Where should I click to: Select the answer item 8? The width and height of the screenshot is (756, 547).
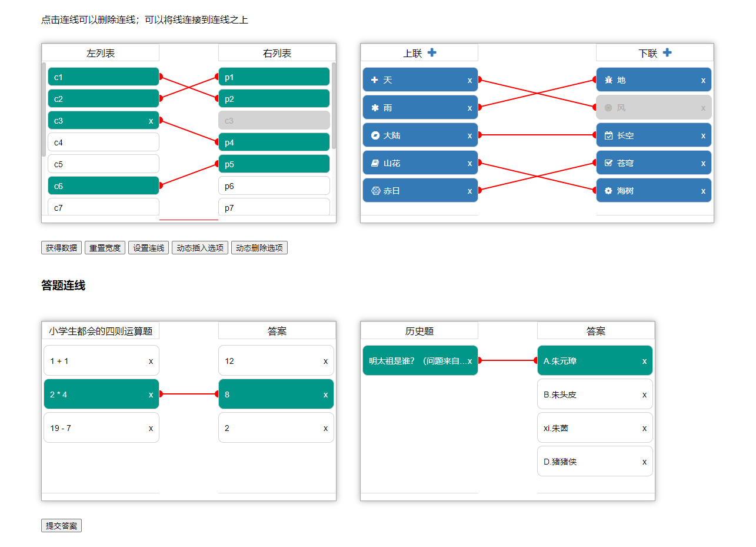(x=276, y=394)
